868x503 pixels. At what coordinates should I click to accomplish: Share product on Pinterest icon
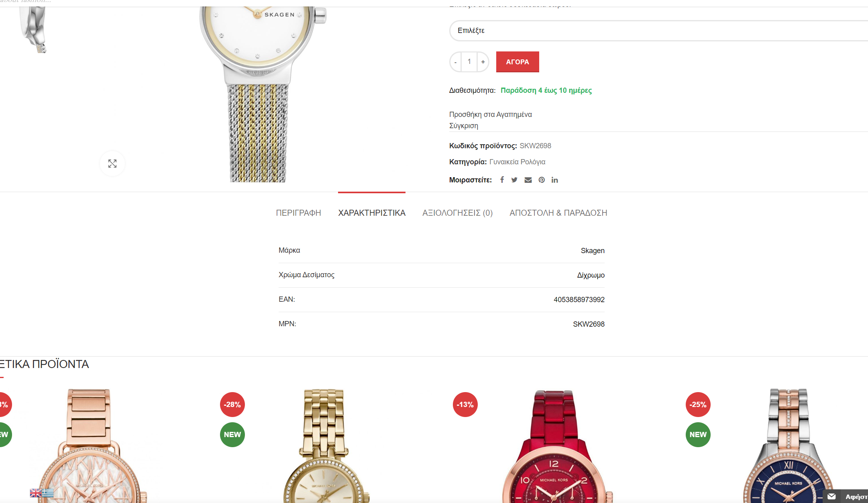(542, 180)
